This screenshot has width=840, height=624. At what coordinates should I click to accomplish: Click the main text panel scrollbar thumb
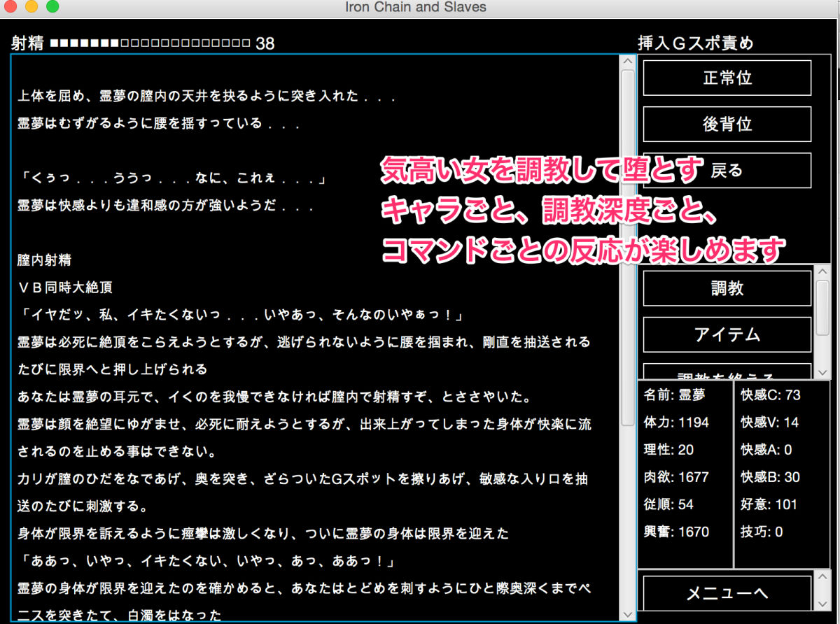pos(627,245)
